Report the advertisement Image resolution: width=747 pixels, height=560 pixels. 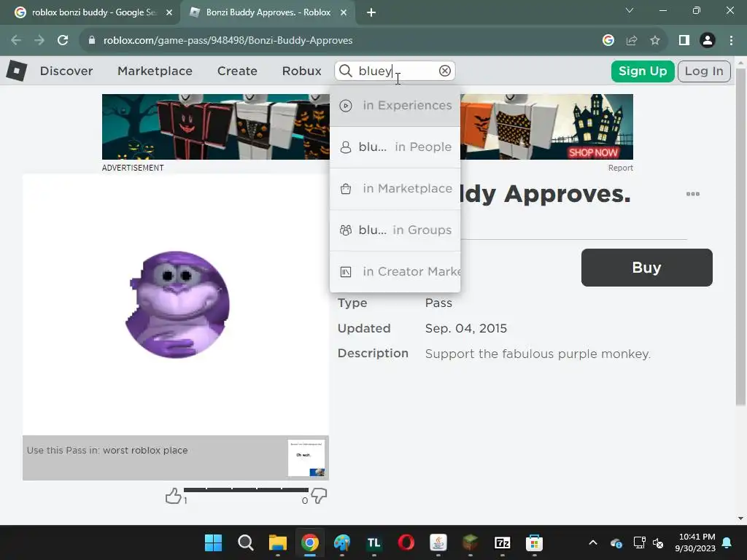click(x=620, y=168)
